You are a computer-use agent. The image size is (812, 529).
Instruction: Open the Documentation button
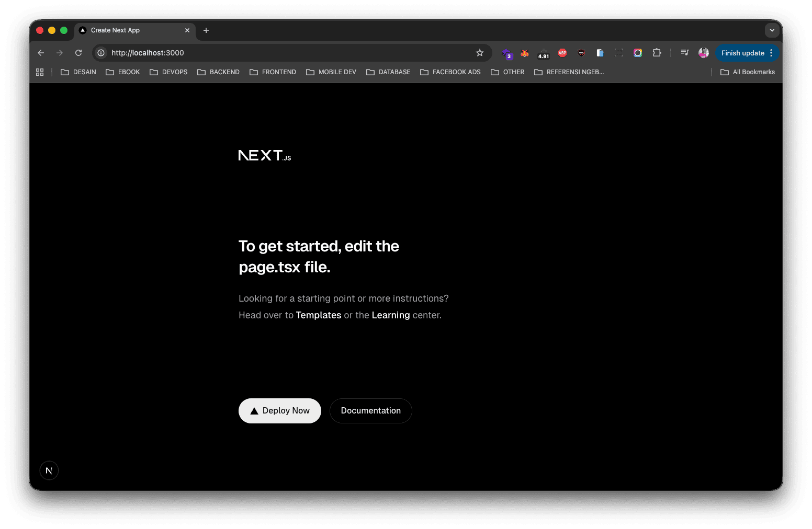coord(370,411)
